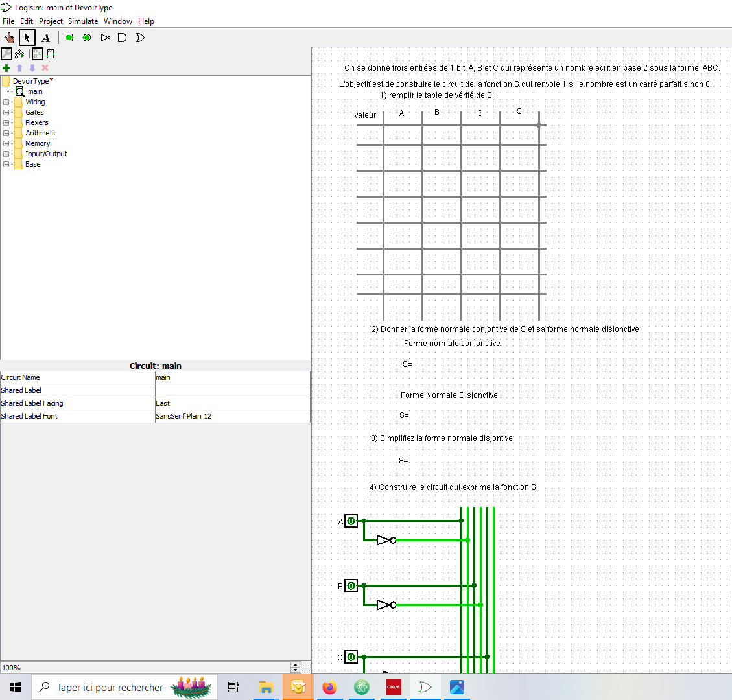732x700 pixels.
Task: Select the NOT gate tool
Action: click(105, 38)
